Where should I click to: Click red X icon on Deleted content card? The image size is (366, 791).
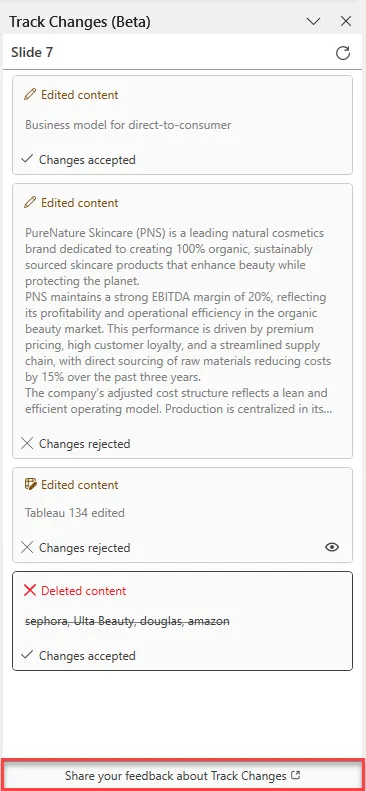[x=30, y=591]
